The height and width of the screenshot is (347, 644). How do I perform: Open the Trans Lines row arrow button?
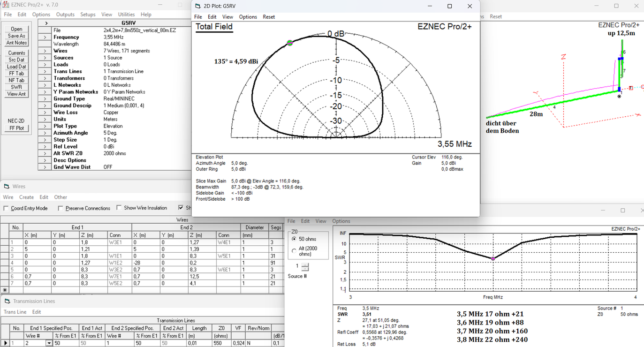45,71
